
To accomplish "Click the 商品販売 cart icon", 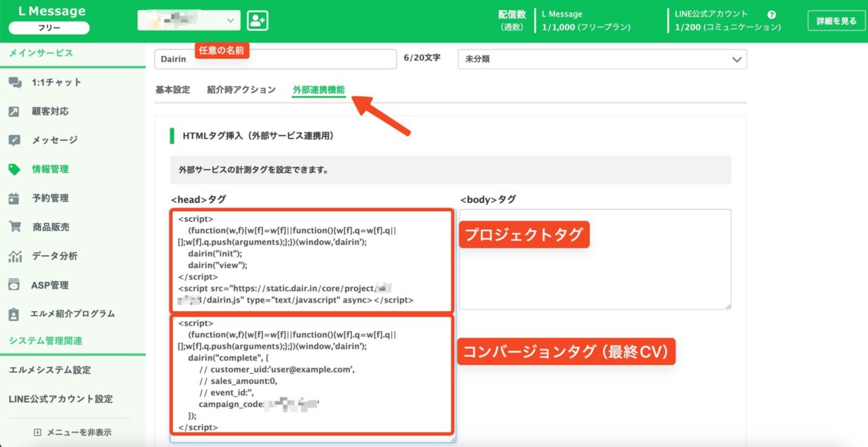I will pyautogui.click(x=15, y=227).
